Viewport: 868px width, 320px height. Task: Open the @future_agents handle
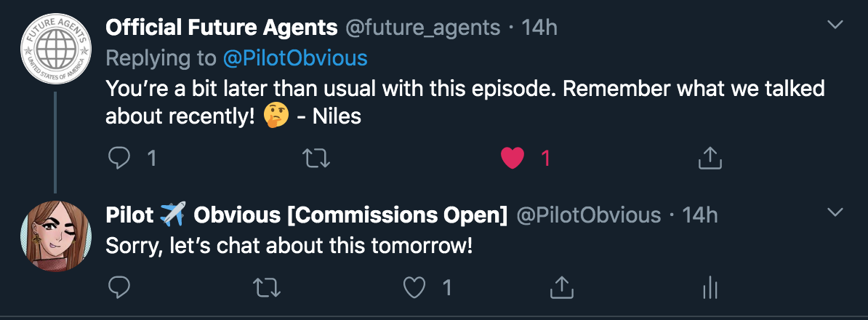422,28
